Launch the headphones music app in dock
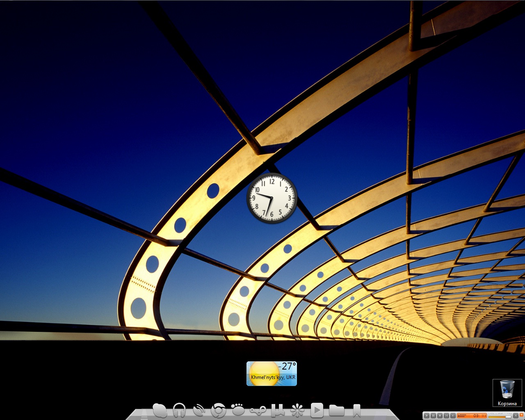Image resolution: width=525 pixels, height=420 pixels. [x=179, y=410]
